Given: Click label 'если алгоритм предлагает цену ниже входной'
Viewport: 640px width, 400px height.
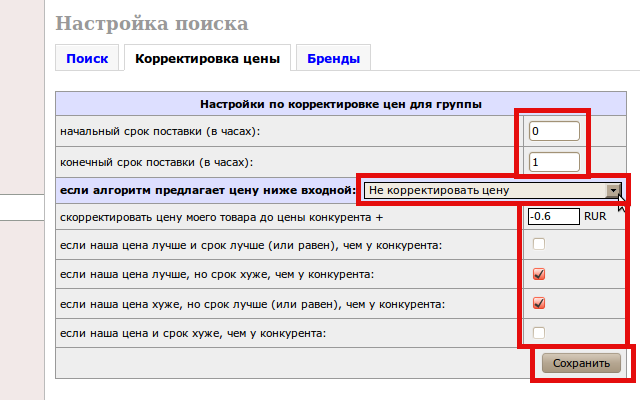Looking at the screenshot, I should pos(207,189).
